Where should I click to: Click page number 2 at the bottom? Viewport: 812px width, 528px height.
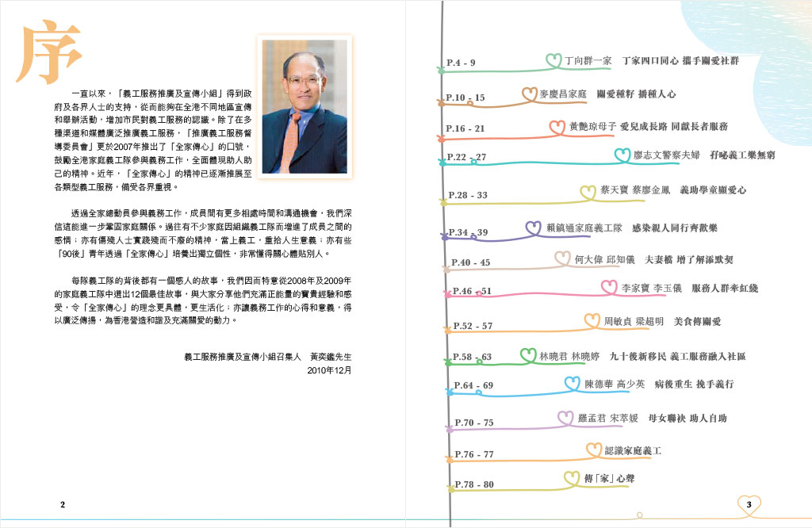(63, 504)
